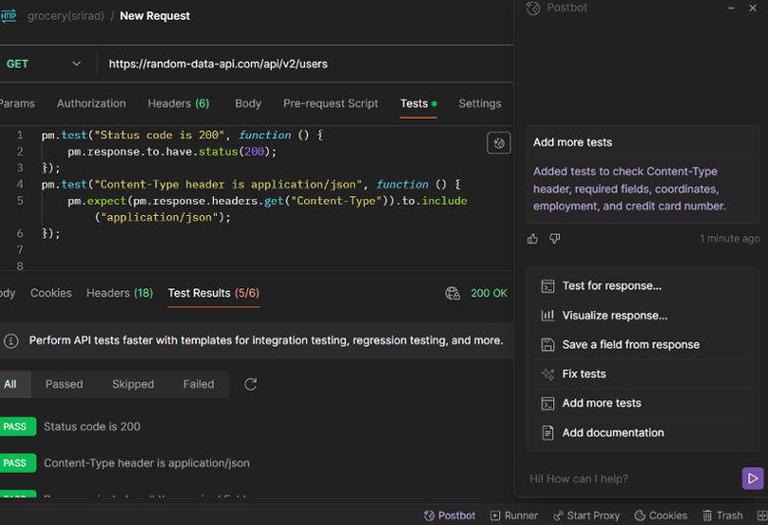Click the Postbot icon in code editor
This screenshot has width=768, height=525.
tap(499, 143)
